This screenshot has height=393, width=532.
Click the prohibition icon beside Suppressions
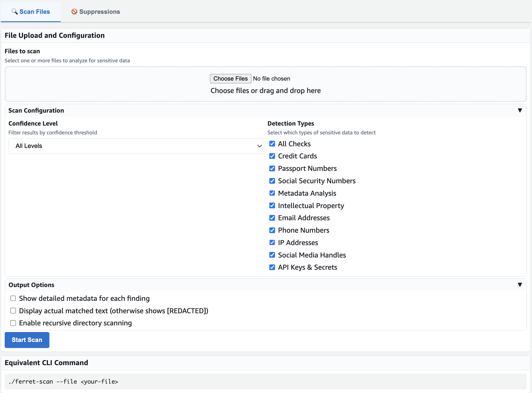74,12
